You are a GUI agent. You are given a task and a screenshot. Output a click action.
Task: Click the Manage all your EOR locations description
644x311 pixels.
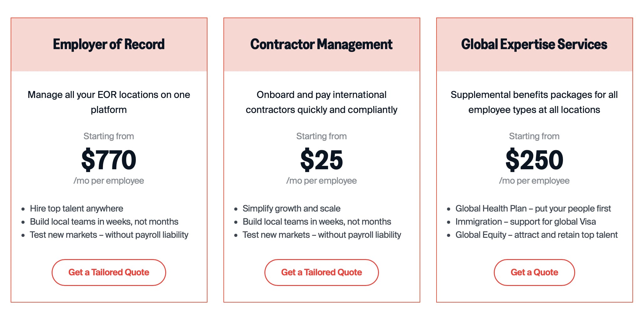coord(109,102)
